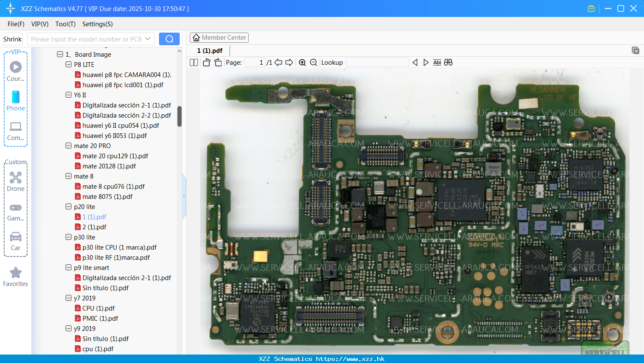Click binoculars search icon
Viewport: 644px width, 363px height.
coord(448,63)
